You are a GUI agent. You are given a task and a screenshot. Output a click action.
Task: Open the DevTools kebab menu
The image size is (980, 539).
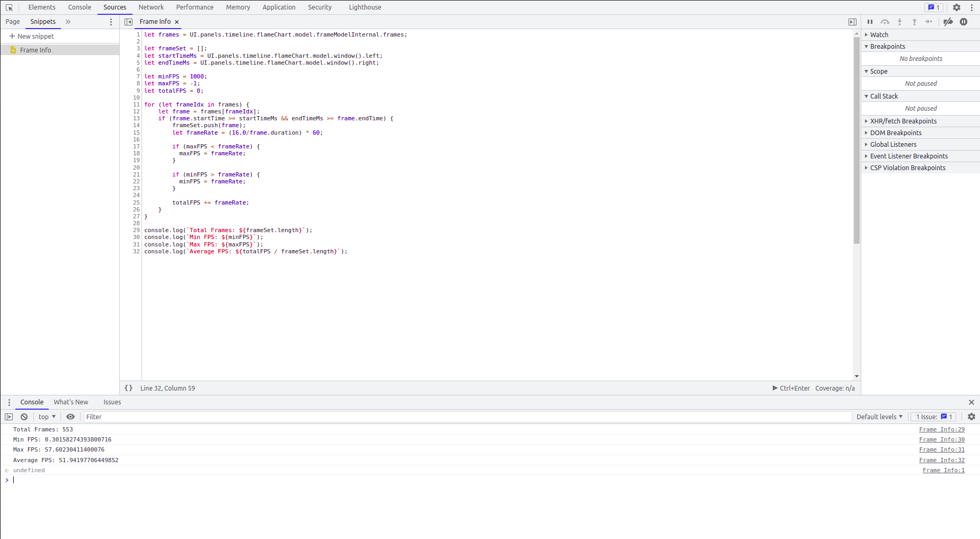(972, 7)
